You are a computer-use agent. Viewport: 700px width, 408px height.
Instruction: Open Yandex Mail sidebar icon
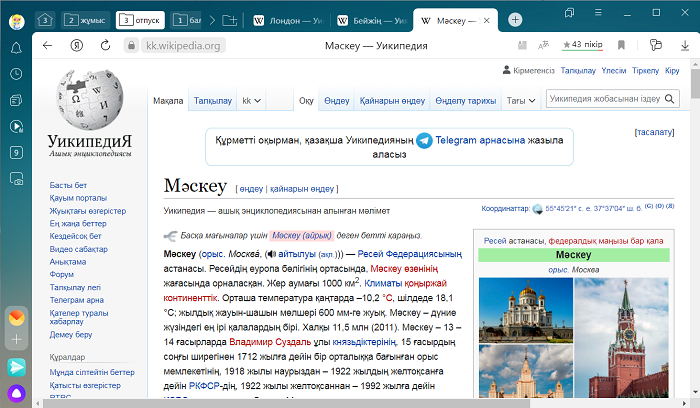17,317
